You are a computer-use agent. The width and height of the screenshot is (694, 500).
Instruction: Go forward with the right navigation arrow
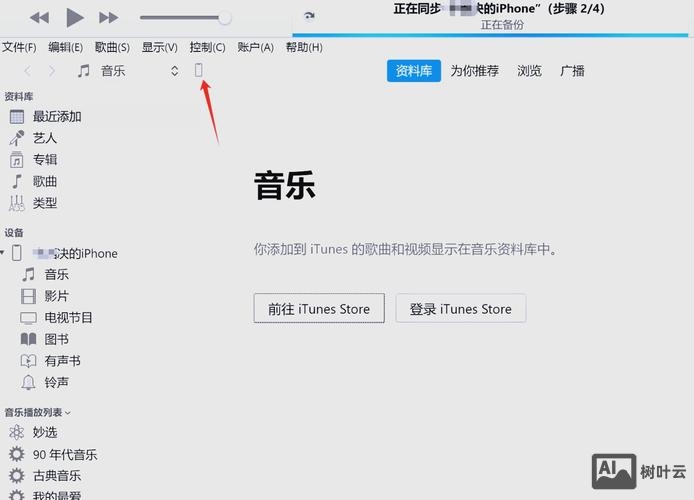(52, 71)
